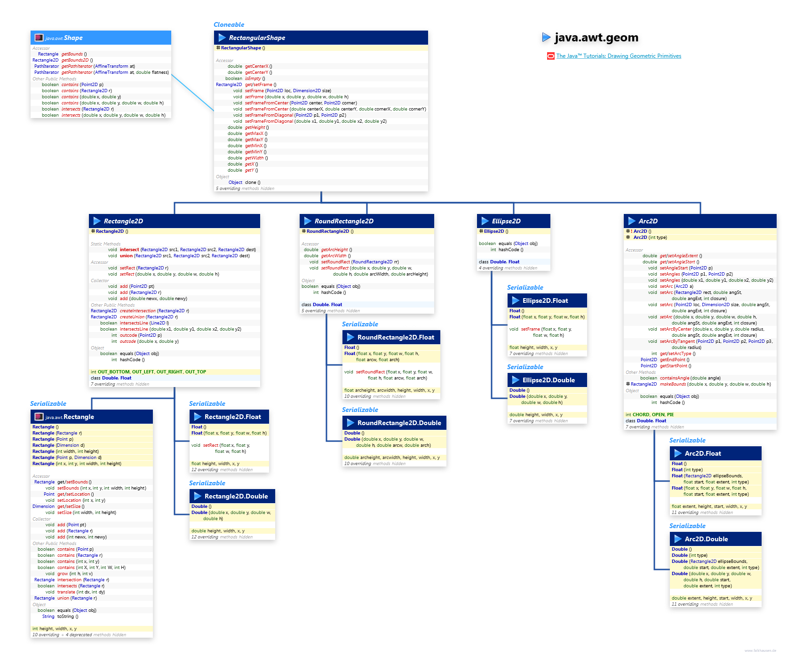This screenshot has height=672, width=803.
Task: Click the java.awt.geom package arrow icon
Action: 546,37
